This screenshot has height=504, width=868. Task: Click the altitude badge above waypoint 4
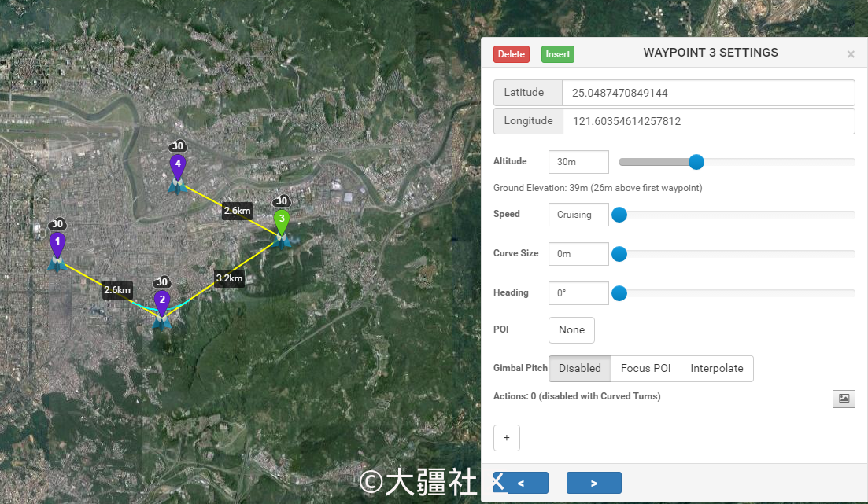pos(178,146)
